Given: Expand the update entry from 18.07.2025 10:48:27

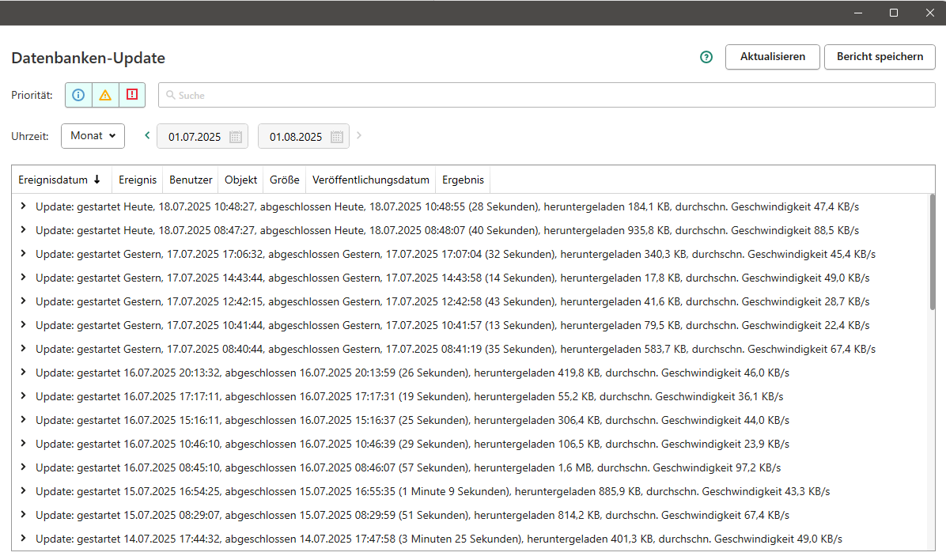Looking at the screenshot, I should point(23,206).
